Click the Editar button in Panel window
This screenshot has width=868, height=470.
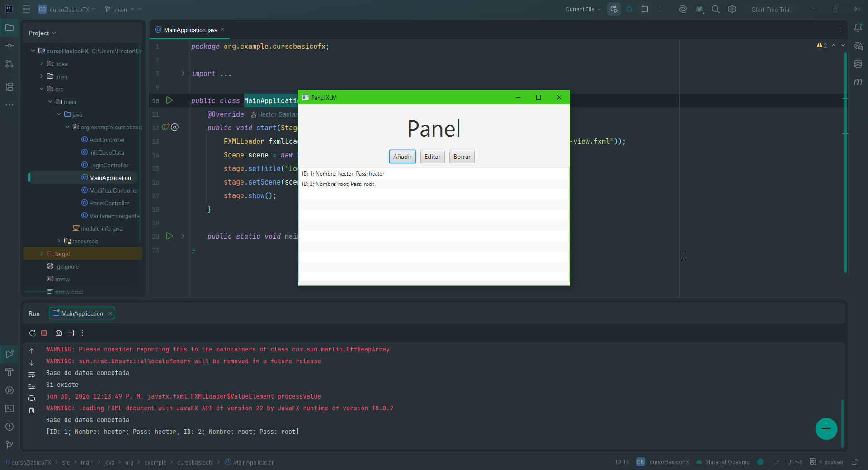click(x=433, y=157)
